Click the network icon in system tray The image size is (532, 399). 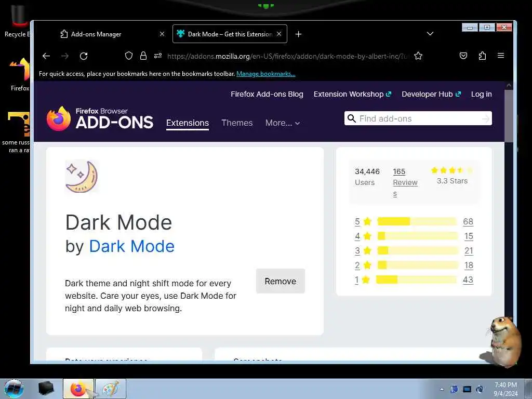coord(467,389)
